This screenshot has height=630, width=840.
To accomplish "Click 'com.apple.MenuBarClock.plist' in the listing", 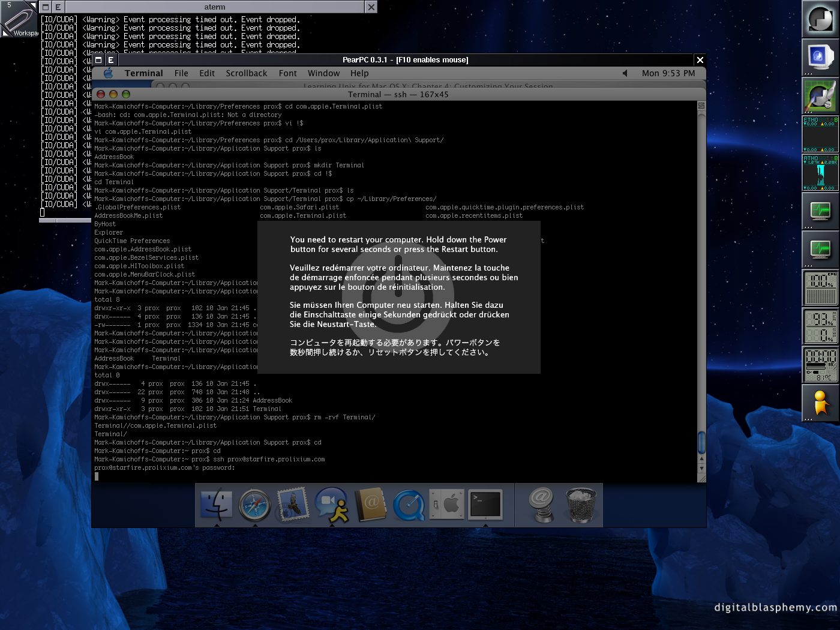I will (145, 275).
